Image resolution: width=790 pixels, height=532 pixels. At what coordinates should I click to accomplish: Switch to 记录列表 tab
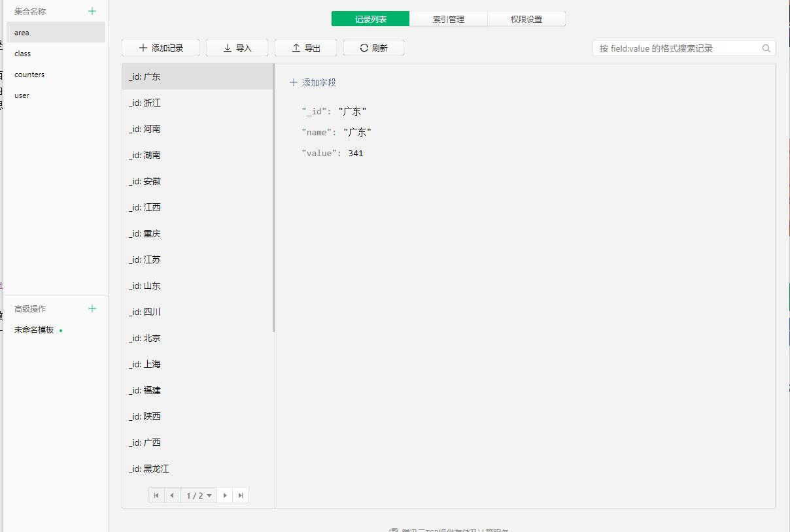coord(371,19)
